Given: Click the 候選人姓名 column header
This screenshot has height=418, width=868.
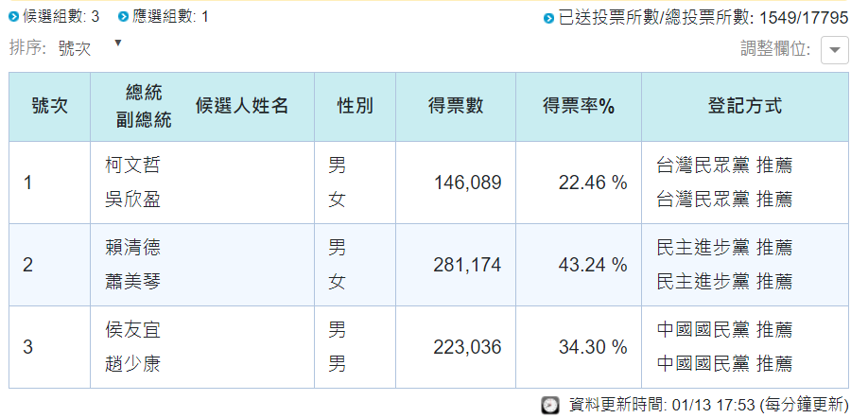Looking at the screenshot, I should (242, 105).
